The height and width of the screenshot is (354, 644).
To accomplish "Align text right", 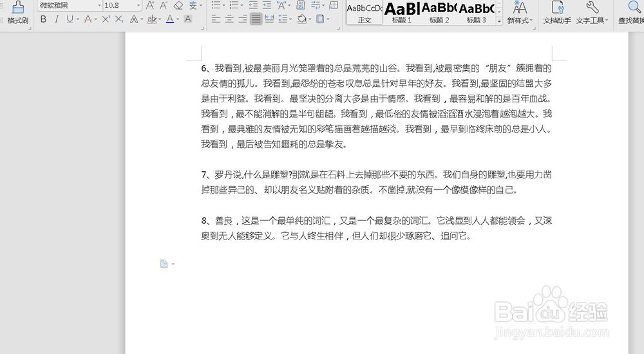I will [243, 19].
